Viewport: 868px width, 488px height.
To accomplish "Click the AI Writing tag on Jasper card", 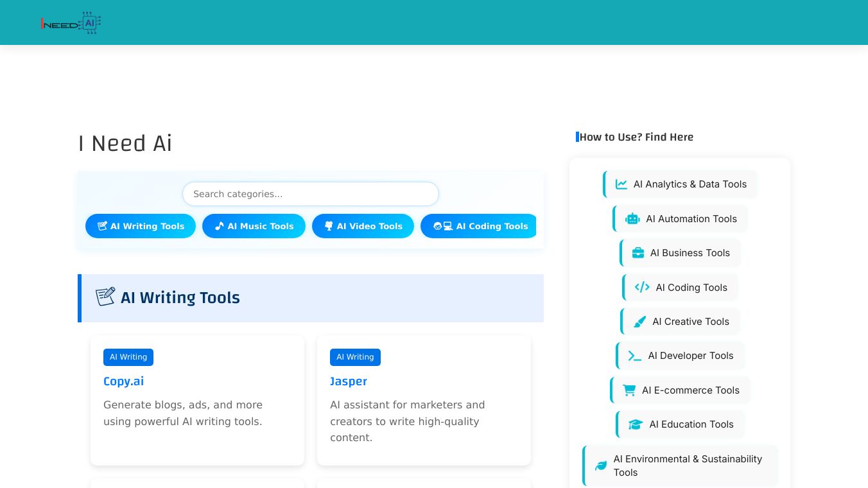I will (355, 357).
